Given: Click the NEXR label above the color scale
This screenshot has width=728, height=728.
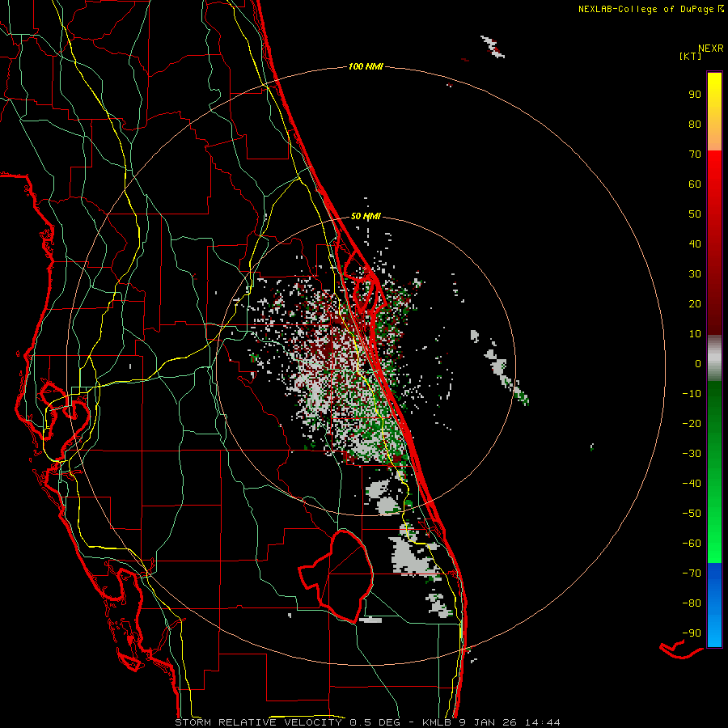Looking at the screenshot, I should 711,49.
